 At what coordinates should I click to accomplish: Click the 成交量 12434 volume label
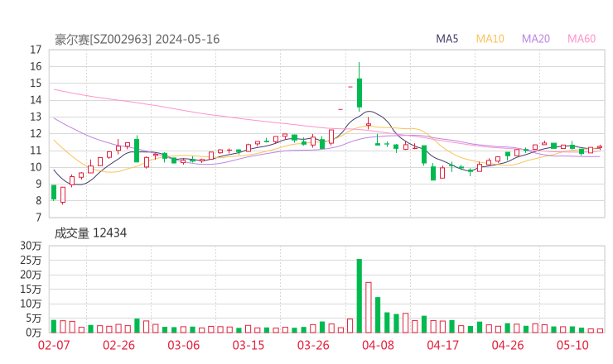[90, 233]
